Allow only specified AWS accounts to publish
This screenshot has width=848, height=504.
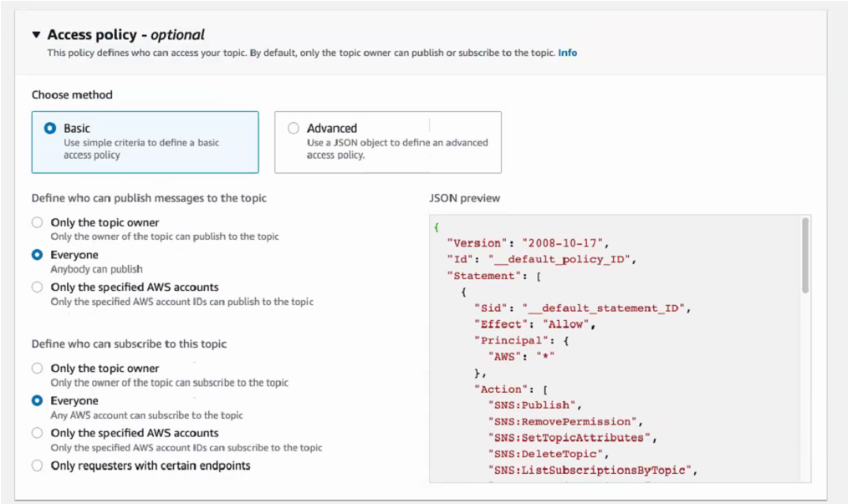coord(37,287)
